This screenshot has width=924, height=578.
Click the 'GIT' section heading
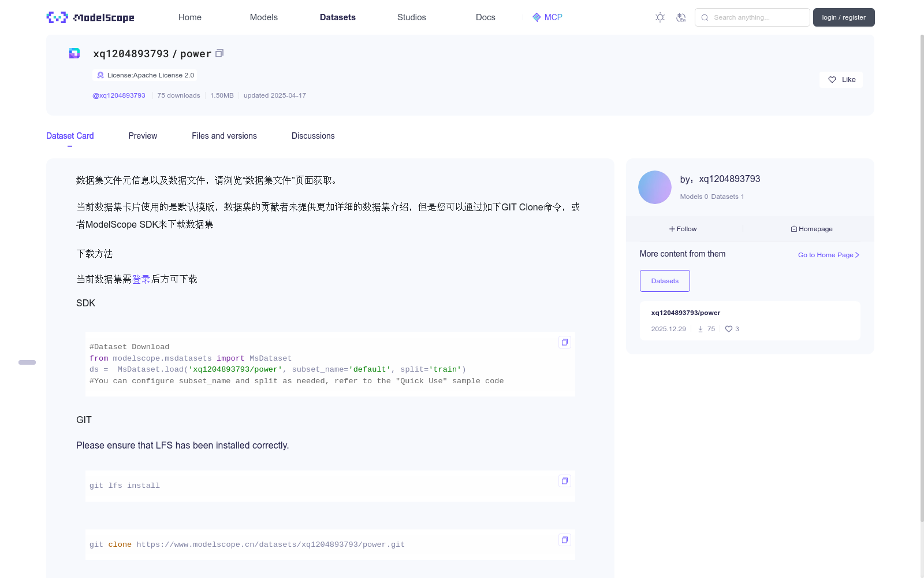[x=84, y=420]
